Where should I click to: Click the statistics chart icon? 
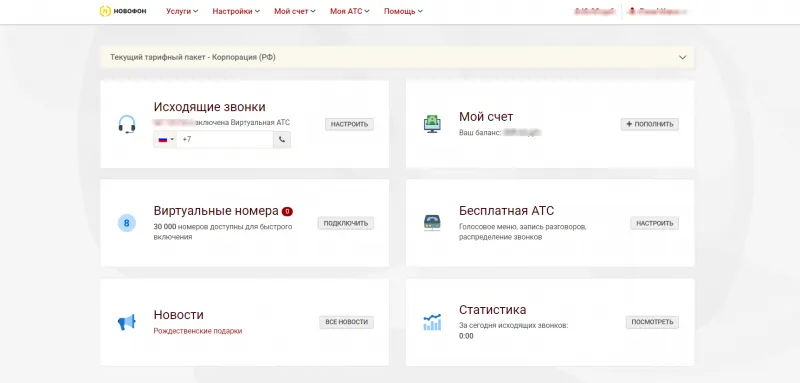tap(432, 322)
